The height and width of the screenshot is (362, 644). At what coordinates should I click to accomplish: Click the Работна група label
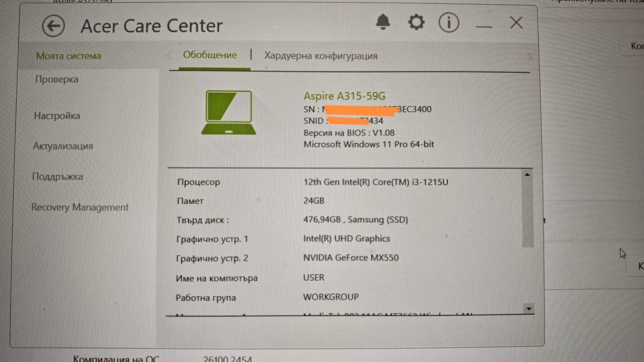coord(205,298)
